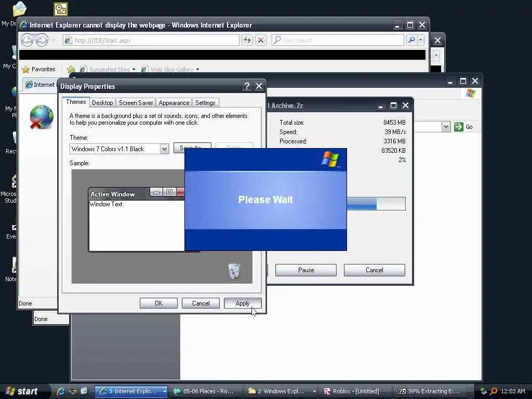Click the Recycle Bin icon in theme sample
This screenshot has height=399, width=532.
click(x=234, y=271)
